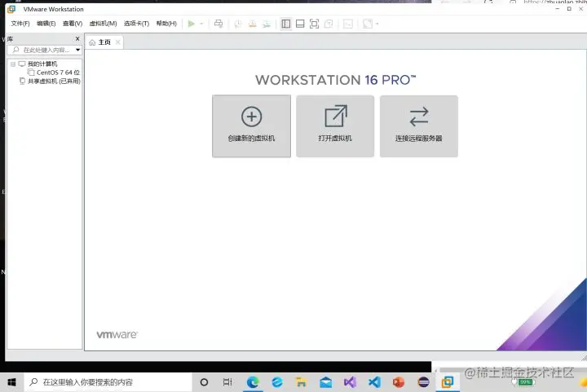Click the VMware Workstation title bar icon
Screen dimensions: 587x392
11,9
